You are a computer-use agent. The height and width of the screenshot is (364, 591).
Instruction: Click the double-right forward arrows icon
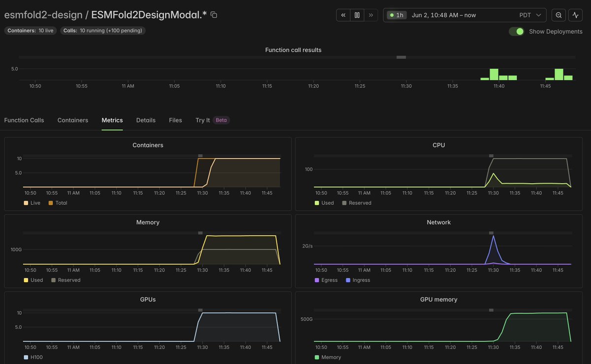(371, 15)
